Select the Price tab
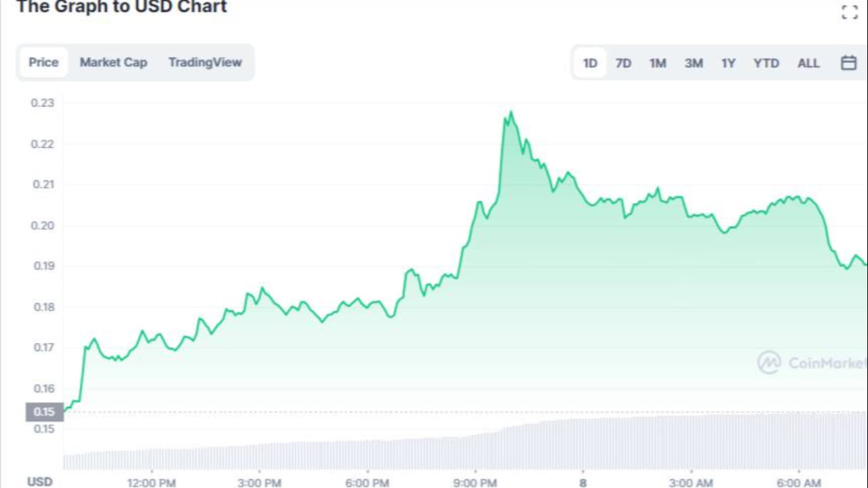This screenshot has height=488, width=868. coord(43,62)
